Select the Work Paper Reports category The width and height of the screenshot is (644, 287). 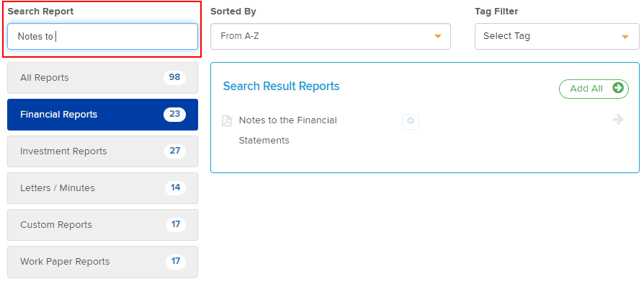[x=103, y=262]
